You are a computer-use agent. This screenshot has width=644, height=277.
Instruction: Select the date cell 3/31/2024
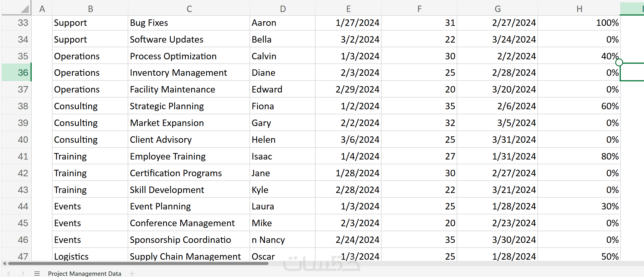coord(498,140)
